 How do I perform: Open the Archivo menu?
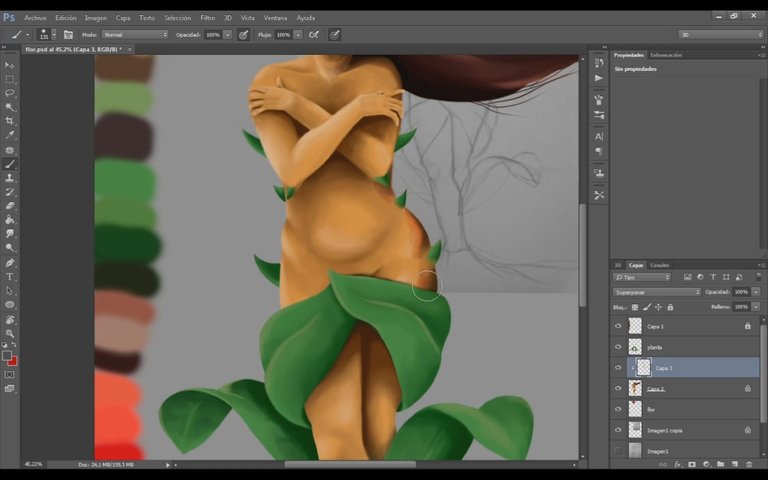coord(35,18)
